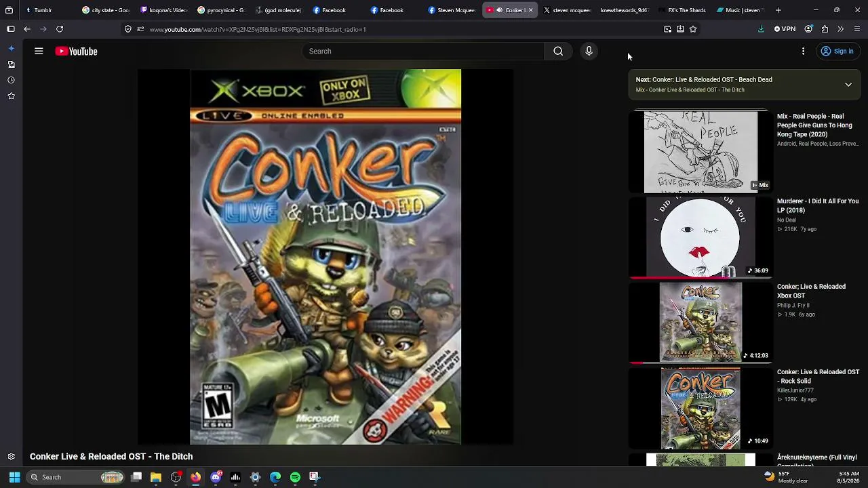
Task: Show more toolbar tools chevron
Action: pos(841,29)
